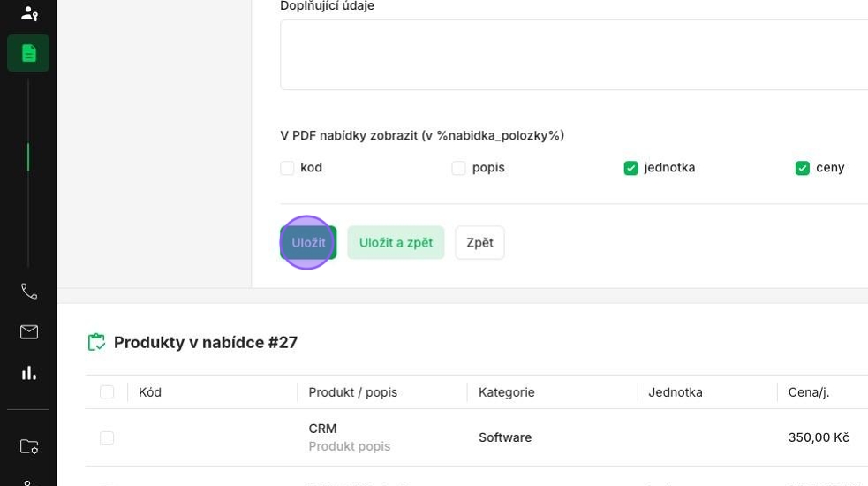This screenshot has width=868, height=486.
Task: Click the Uložit button
Action: click(x=308, y=243)
